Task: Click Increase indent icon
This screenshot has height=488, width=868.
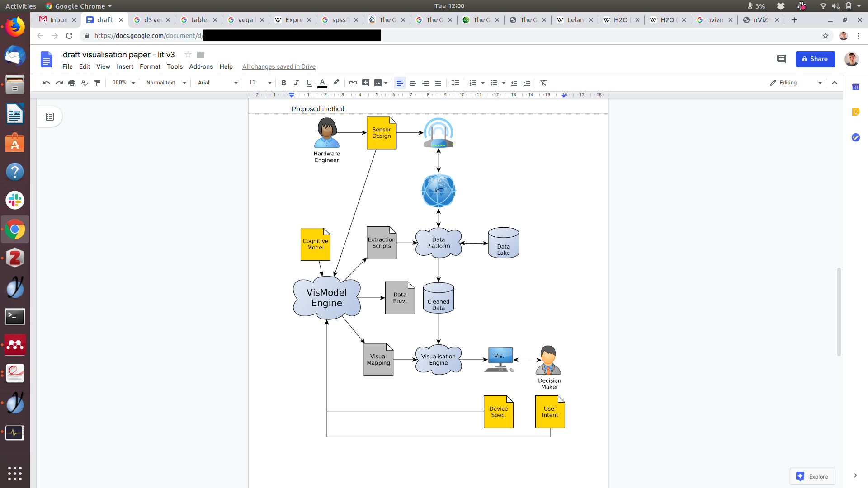Action: click(527, 83)
